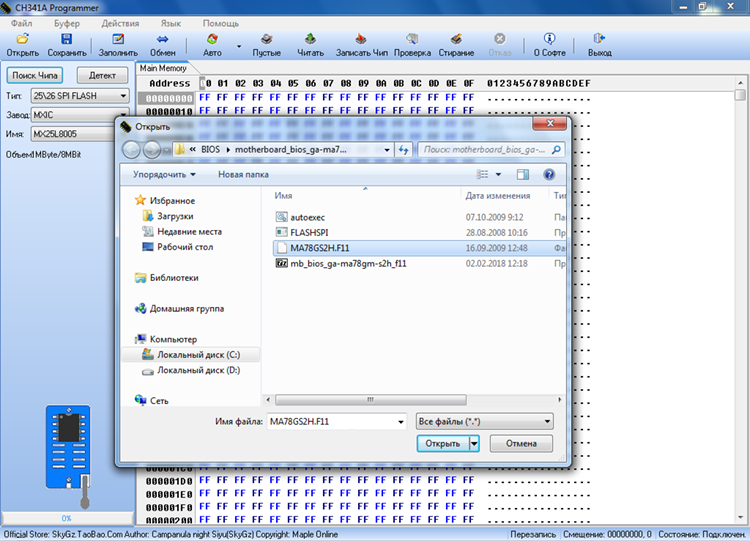The width and height of the screenshot is (750, 541).
Task: Click the horizontal scrollbar in file list
Action: [371, 399]
